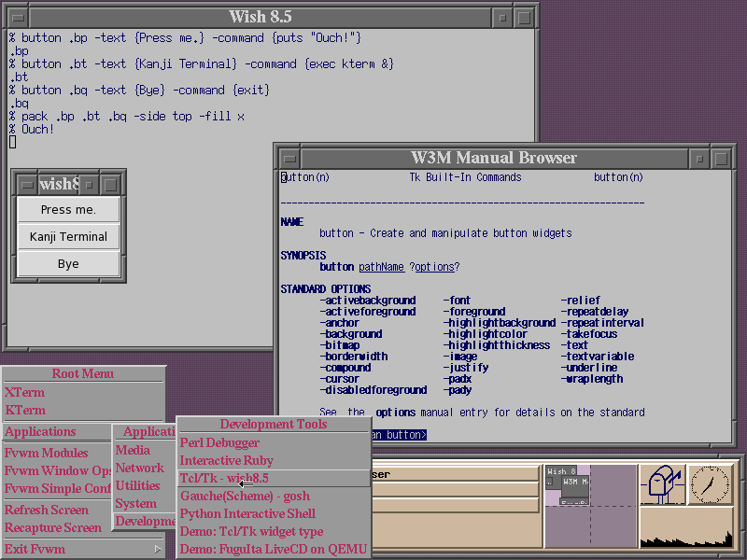Select XTerm in the Root Menu
Viewport: 747px width, 560px height.
click(x=25, y=392)
